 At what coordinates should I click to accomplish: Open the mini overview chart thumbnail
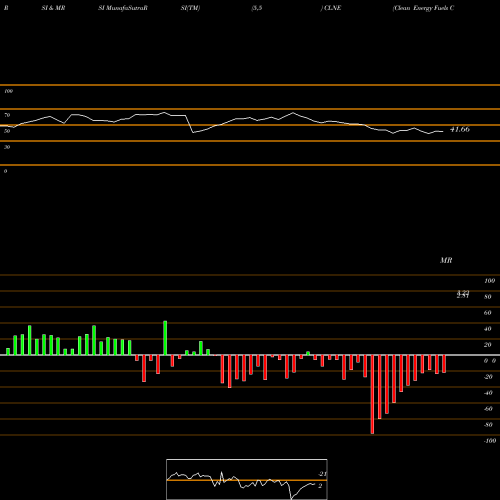point(247,479)
